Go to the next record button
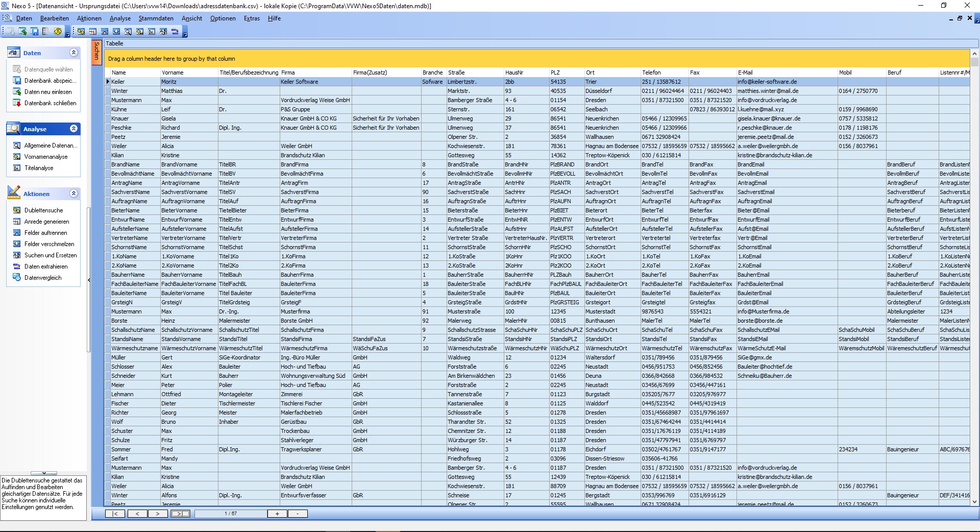Image resolution: width=980 pixels, height=532 pixels. tap(157, 514)
